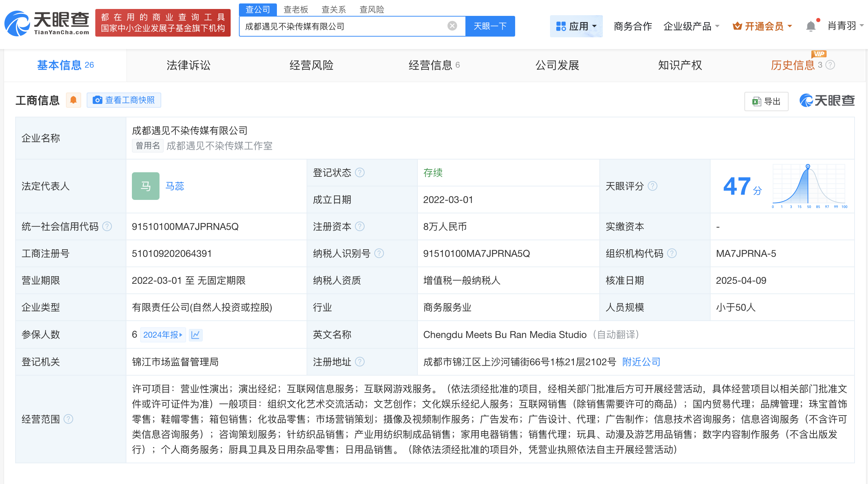Open the 公司发展 tab
The width and height of the screenshot is (868, 484).
point(557,65)
